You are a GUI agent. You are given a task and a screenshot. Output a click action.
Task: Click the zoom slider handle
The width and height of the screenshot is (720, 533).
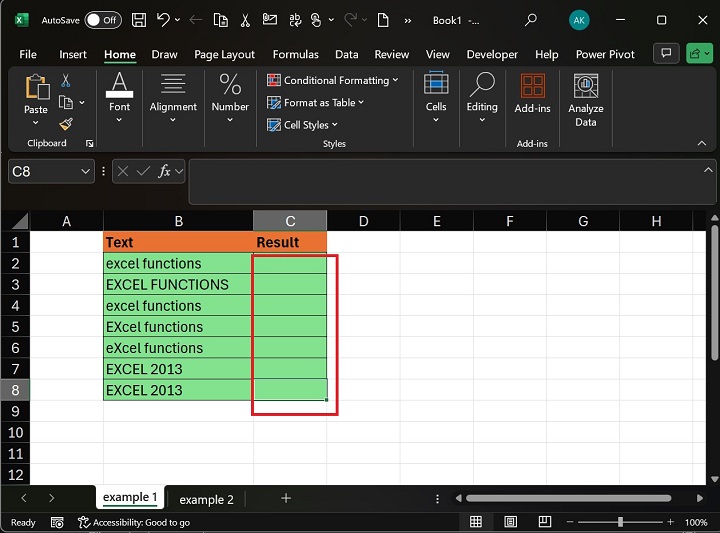pos(620,522)
